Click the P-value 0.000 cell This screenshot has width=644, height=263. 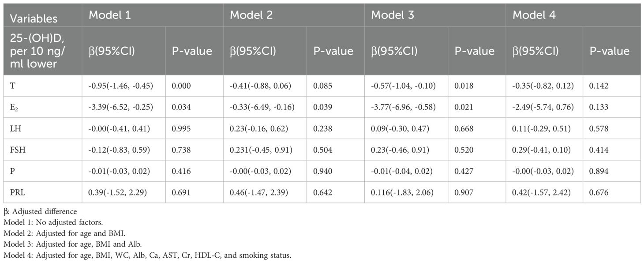182,86
